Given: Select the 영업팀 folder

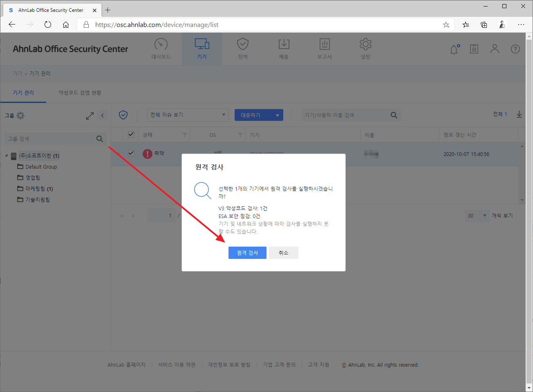Looking at the screenshot, I should pyautogui.click(x=29, y=178).
